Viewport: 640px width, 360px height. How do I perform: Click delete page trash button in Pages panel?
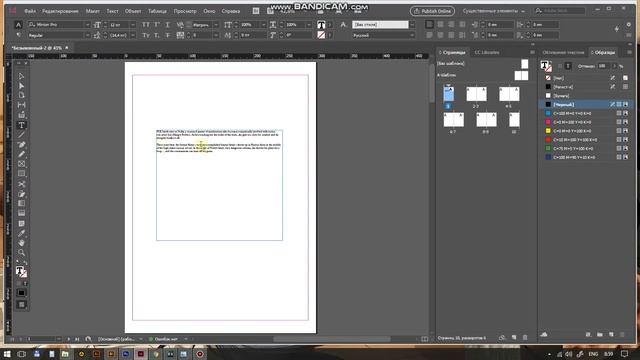click(x=525, y=338)
